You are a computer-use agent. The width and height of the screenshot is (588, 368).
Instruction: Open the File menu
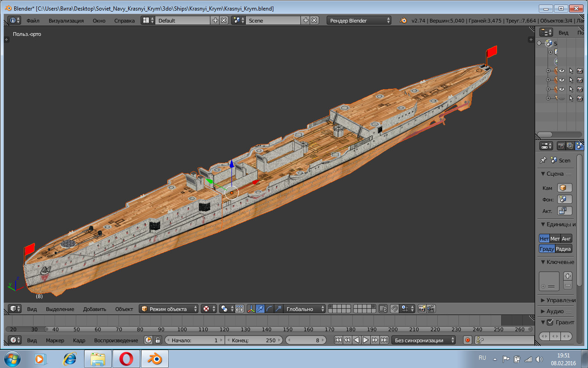click(x=33, y=20)
